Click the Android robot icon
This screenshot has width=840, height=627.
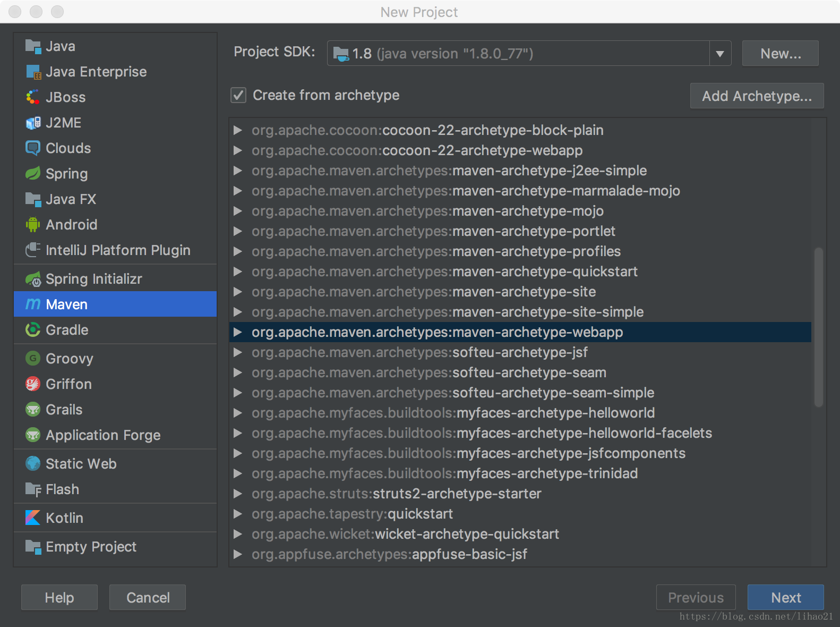[x=33, y=225]
